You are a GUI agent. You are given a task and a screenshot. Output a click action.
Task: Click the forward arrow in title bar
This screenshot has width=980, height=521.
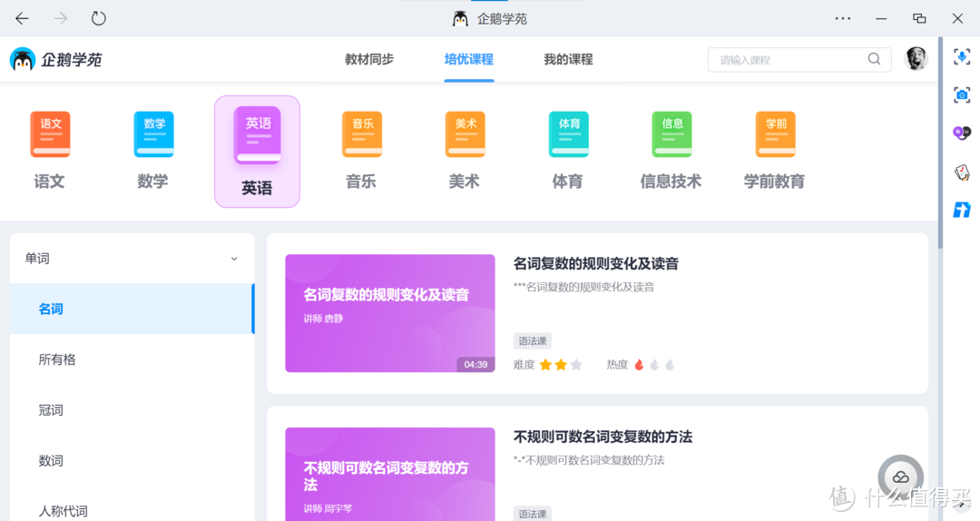tap(61, 19)
